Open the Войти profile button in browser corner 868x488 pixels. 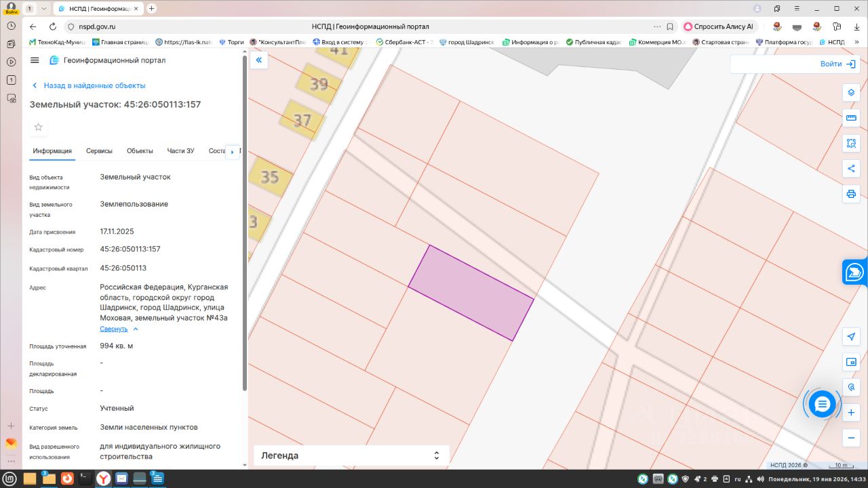point(11,7)
